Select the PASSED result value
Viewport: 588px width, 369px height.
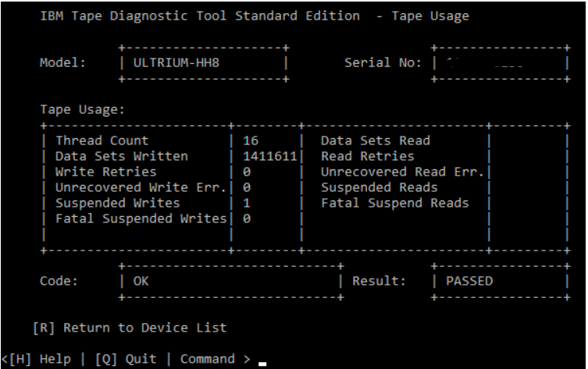point(469,281)
